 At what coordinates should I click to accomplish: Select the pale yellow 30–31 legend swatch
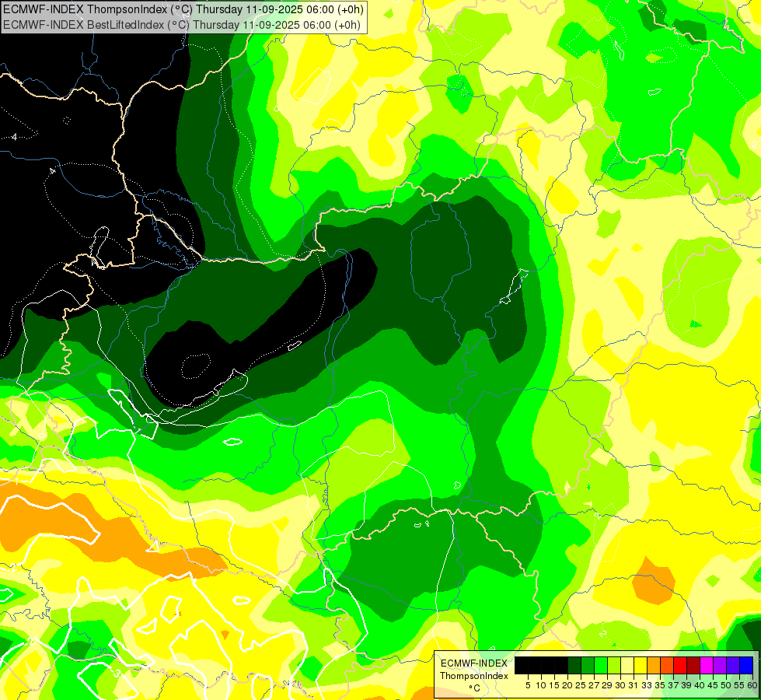click(x=627, y=665)
